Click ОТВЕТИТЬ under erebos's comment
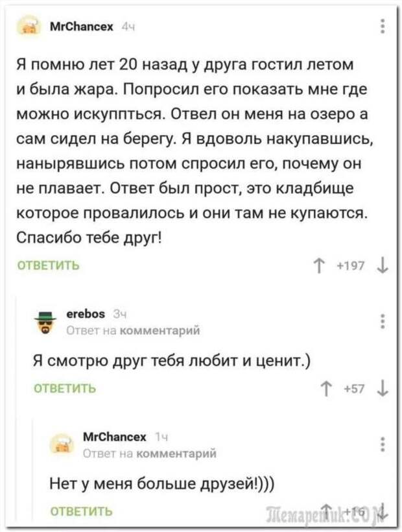 [65, 388]
